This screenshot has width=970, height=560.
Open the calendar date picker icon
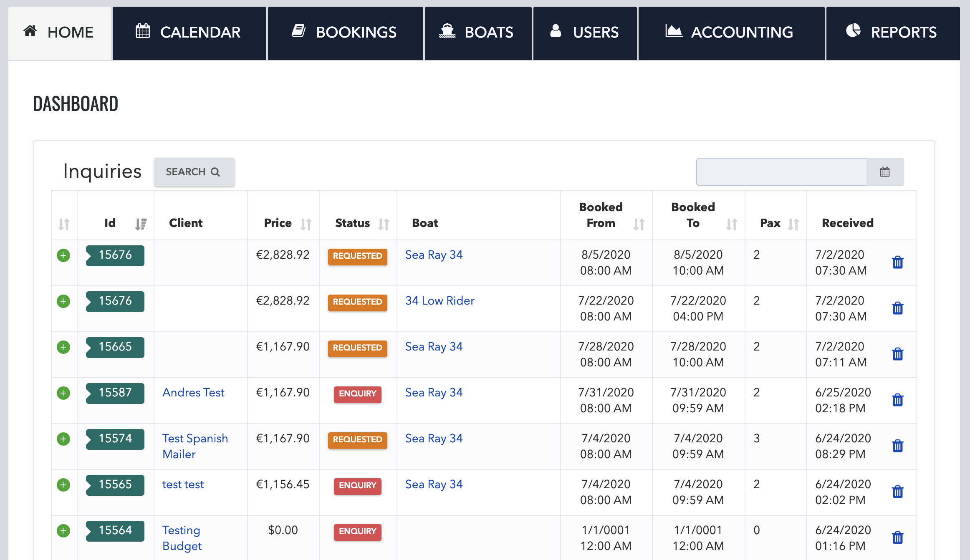coord(884,172)
